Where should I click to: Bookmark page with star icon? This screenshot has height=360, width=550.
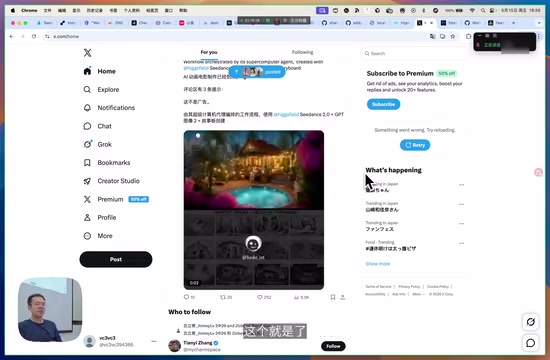click(x=453, y=36)
